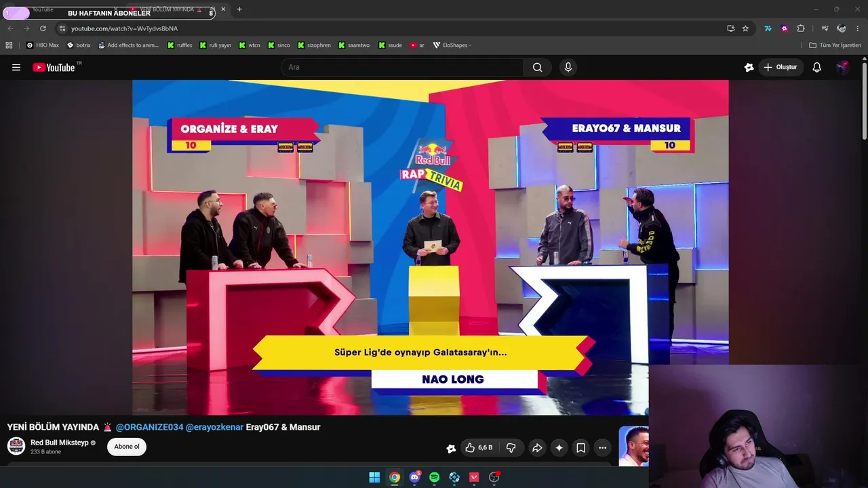Click the sparkle Ask button under the video

coord(559,448)
